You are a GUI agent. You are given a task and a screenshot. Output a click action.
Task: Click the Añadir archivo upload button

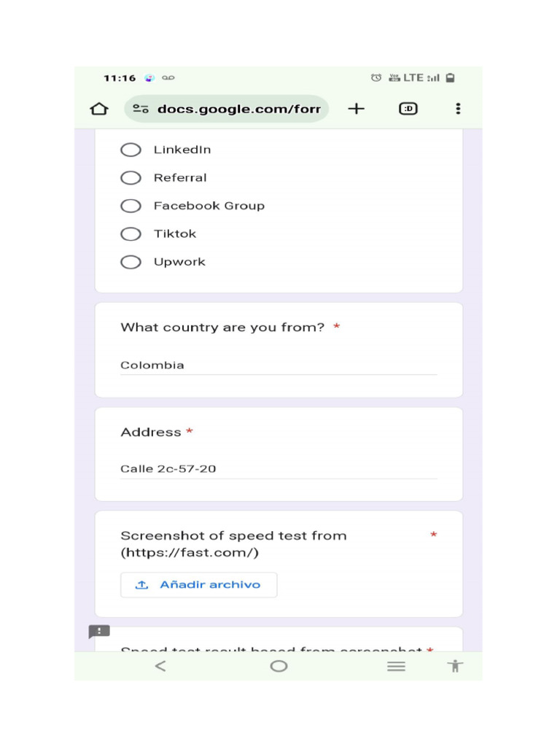click(198, 585)
